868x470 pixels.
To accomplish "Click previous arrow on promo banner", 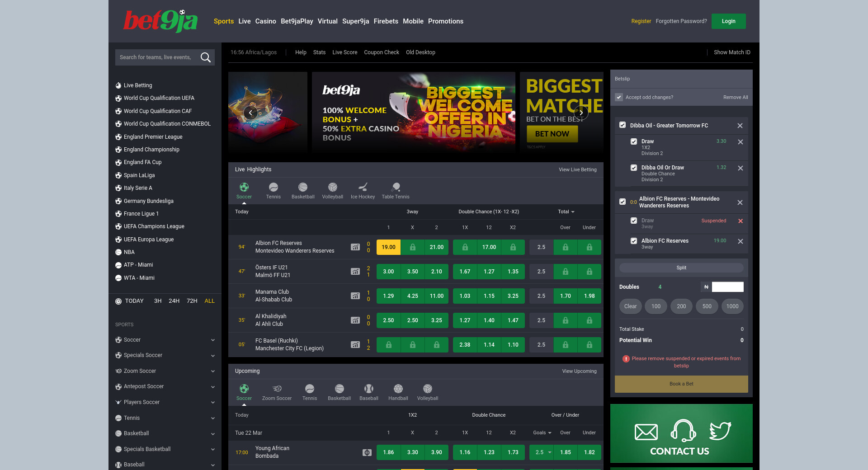I will point(250,113).
